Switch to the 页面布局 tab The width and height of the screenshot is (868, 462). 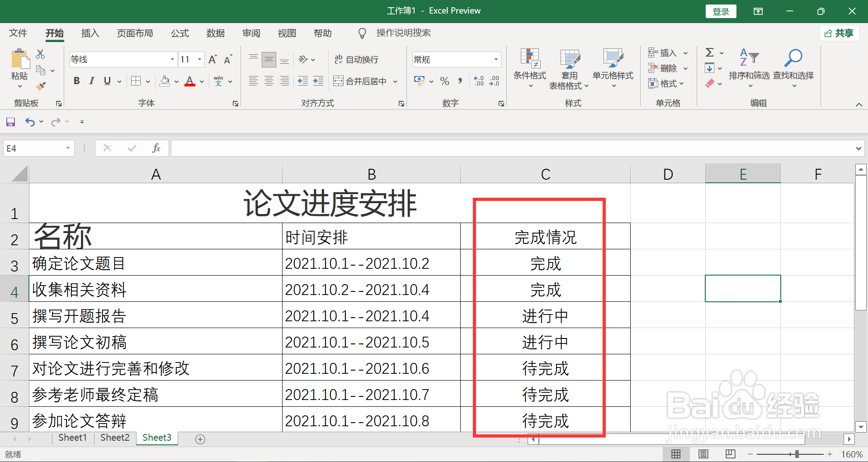(x=135, y=33)
